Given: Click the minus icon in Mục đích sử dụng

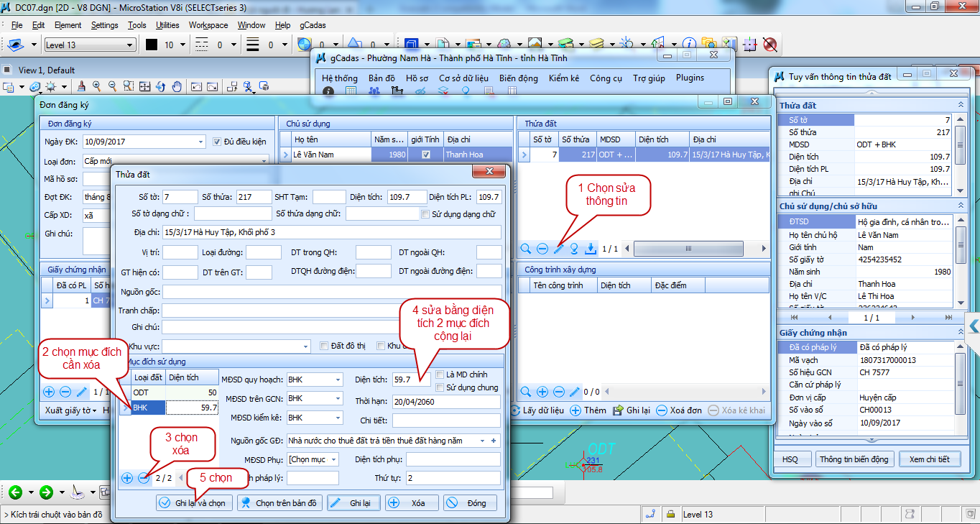Looking at the screenshot, I should click(144, 478).
